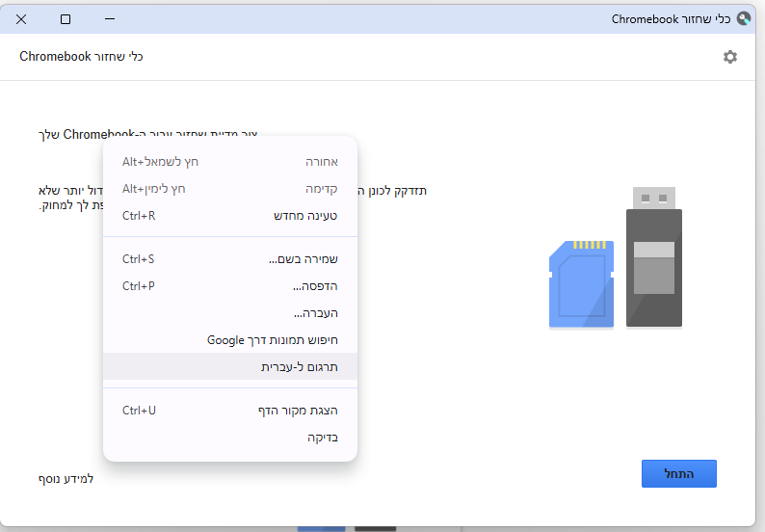Select אחורה (Back) in the context menu
Image resolution: width=765 pixels, height=532 pixels.
321,161
